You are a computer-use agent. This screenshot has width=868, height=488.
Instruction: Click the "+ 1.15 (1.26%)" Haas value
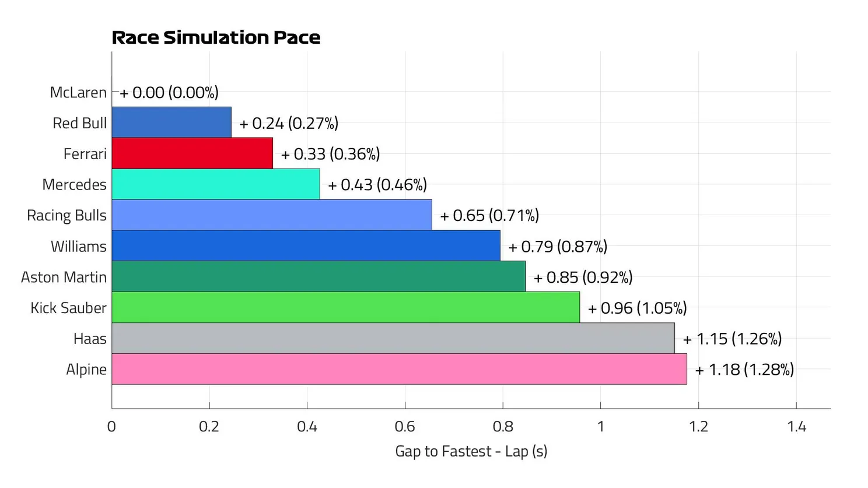pyautogui.click(x=731, y=339)
